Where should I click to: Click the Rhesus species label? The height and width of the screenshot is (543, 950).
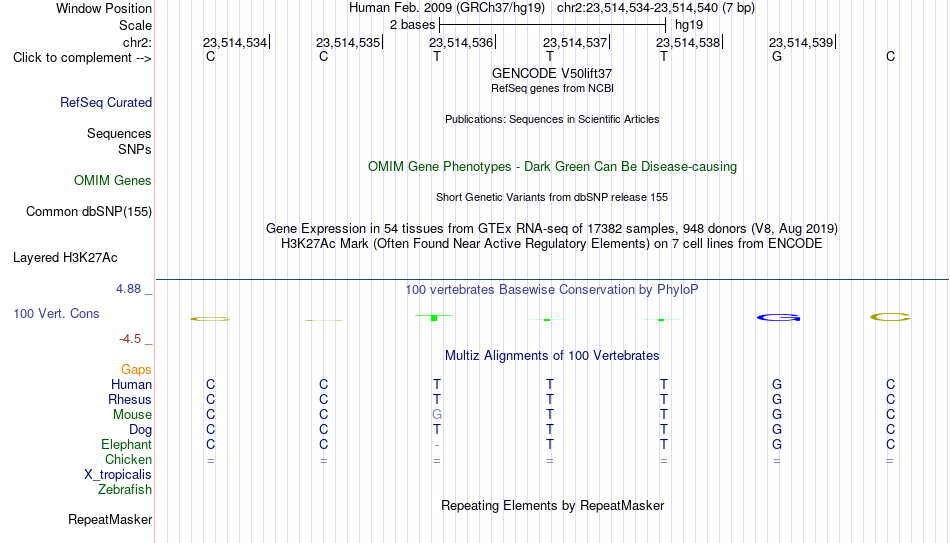(x=130, y=399)
